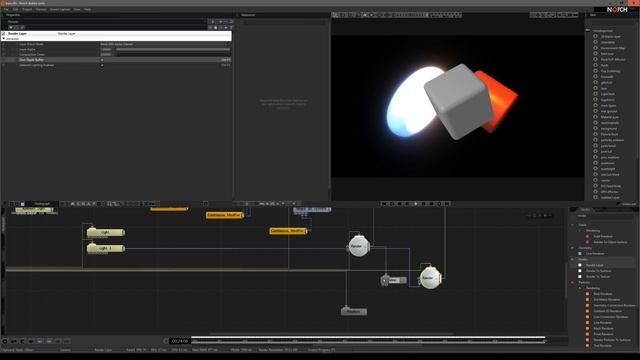640x360 pixels.
Task: Collapse the Uncategorised bins group
Action: click(x=588, y=31)
